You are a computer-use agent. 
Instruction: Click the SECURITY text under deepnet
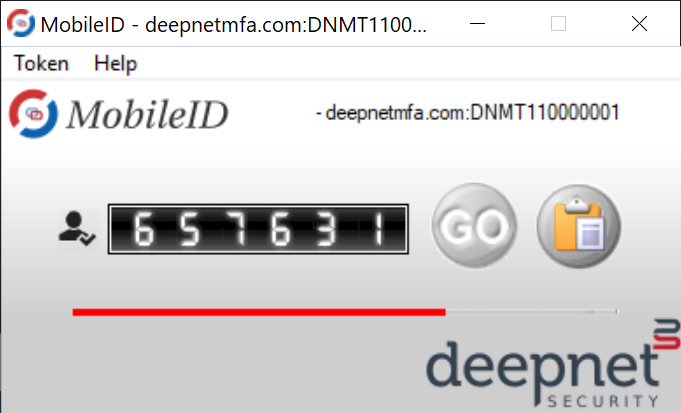[x=602, y=400]
